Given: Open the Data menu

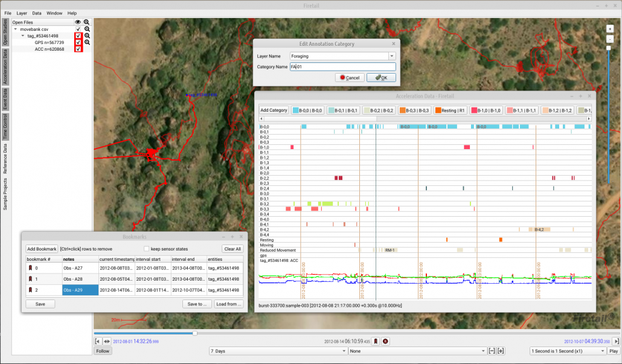Looking at the screenshot, I should 36,13.
